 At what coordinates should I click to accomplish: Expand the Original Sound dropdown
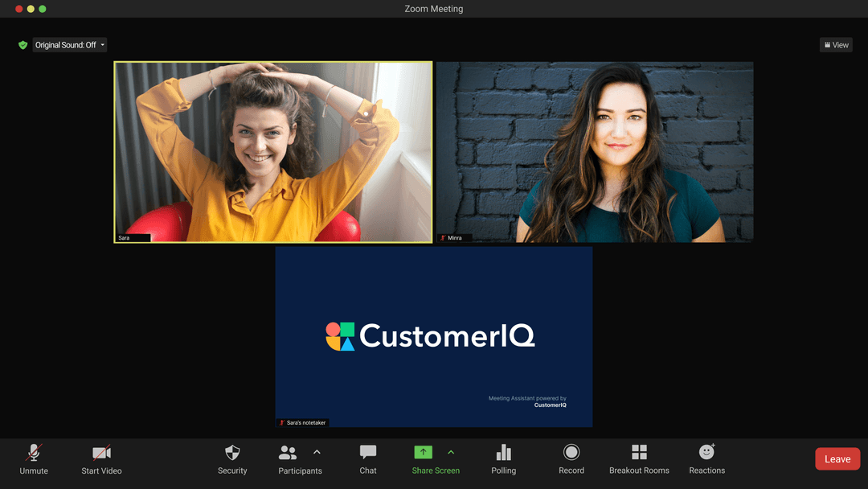(x=102, y=44)
